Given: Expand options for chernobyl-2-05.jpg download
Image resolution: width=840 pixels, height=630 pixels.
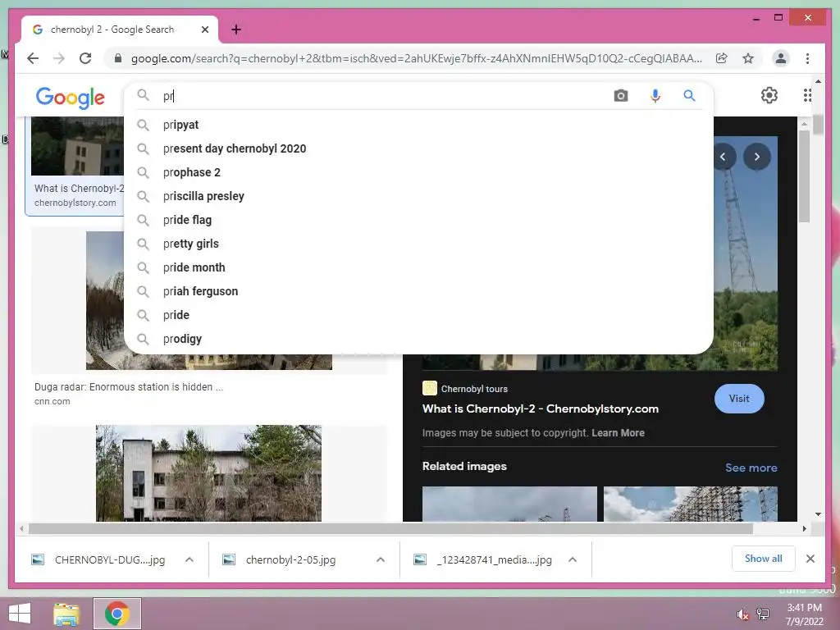Looking at the screenshot, I should coord(381,559).
